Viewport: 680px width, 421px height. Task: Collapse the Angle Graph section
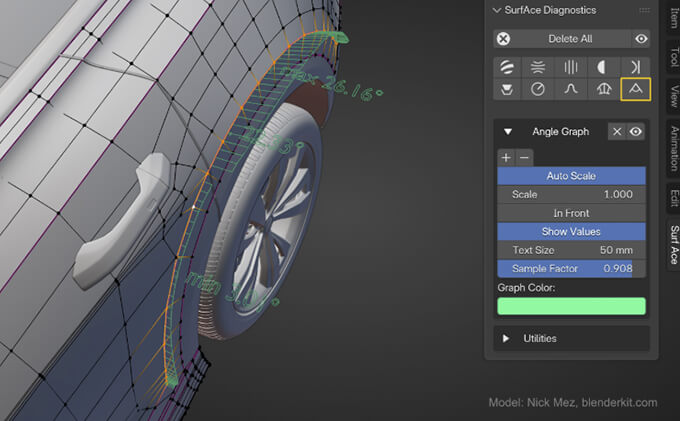point(508,131)
